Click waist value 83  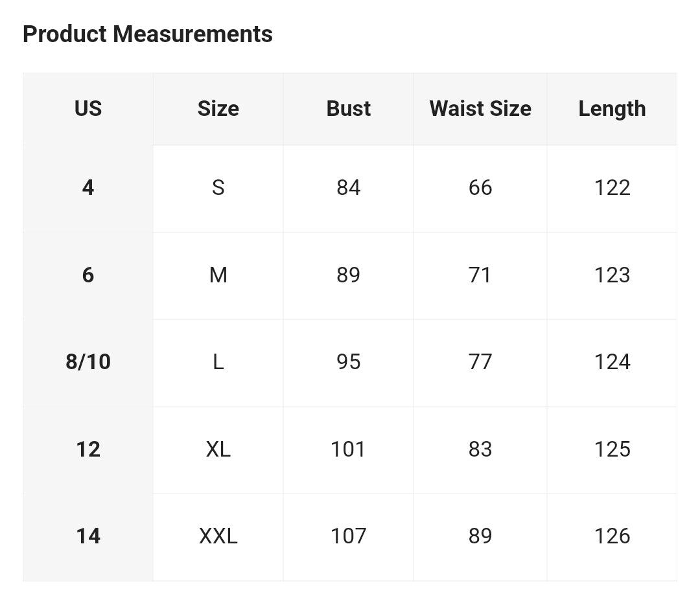[480, 450]
